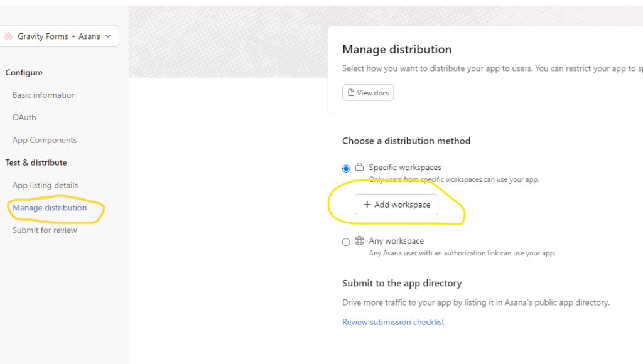The image size is (643, 364).
Task: Navigate to App listing details
Action: [x=45, y=185]
